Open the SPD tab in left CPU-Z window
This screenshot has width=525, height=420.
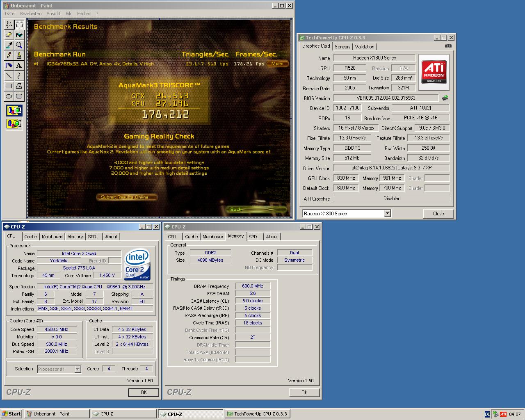(92, 237)
